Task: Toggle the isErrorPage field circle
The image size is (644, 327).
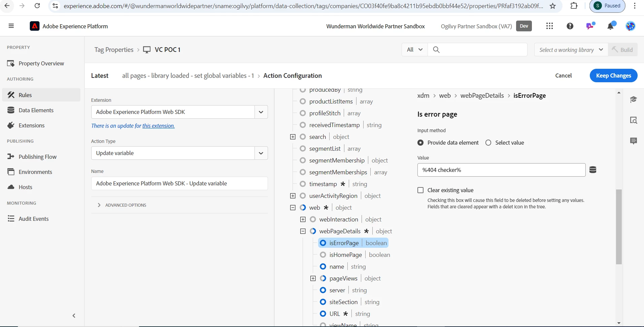Action: (x=323, y=243)
